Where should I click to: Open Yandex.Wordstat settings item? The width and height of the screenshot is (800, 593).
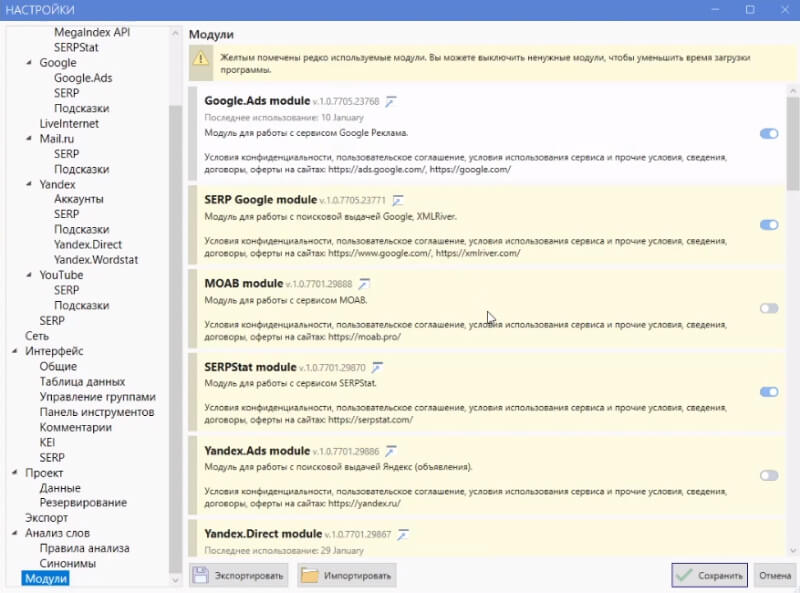(96, 260)
